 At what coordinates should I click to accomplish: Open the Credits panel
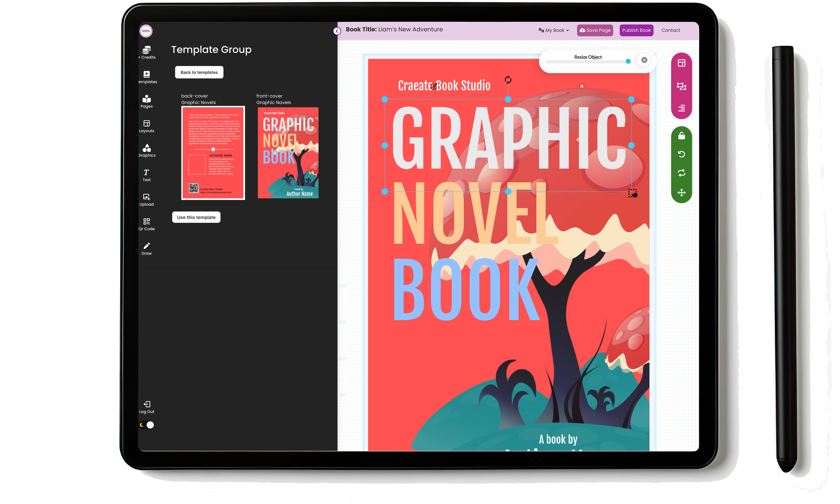coord(147,53)
